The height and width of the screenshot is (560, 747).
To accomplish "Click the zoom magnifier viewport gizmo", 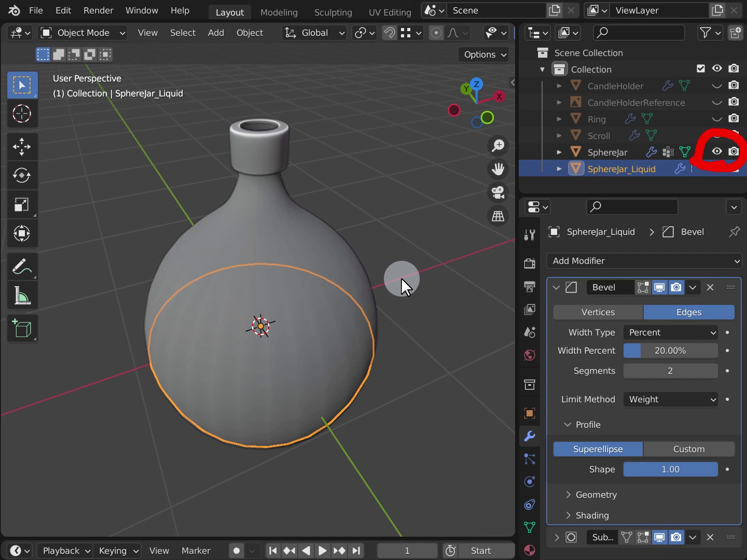I will click(498, 146).
